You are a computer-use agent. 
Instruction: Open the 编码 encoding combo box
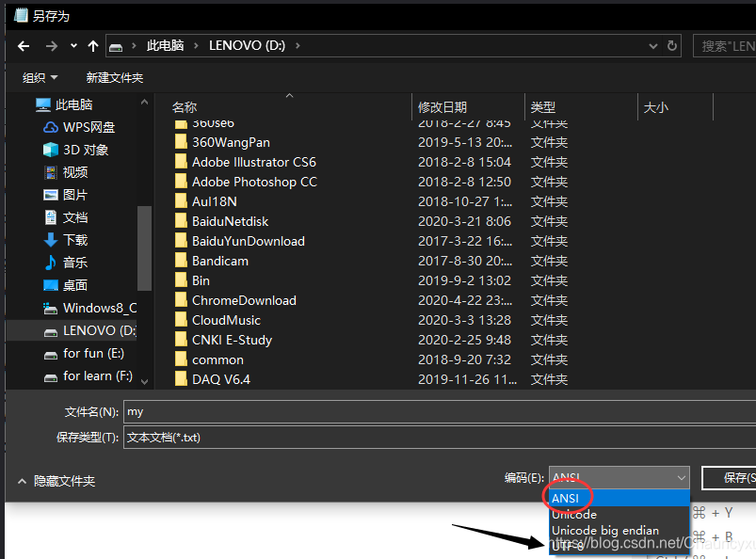pos(619,477)
